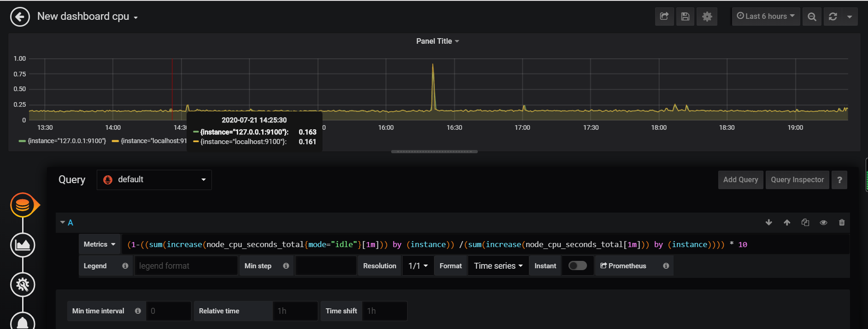The width and height of the screenshot is (868, 329).
Task: Click green color swatch of 127.0.0.1 series
Action: [22, 141]
